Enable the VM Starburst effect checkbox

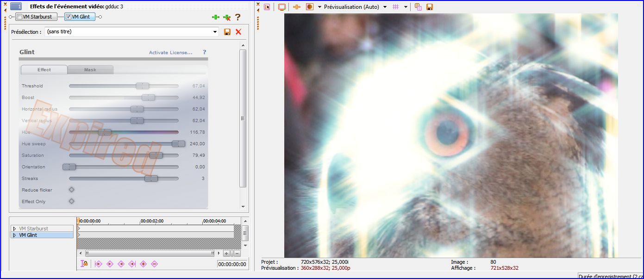(x=19, y=17)
